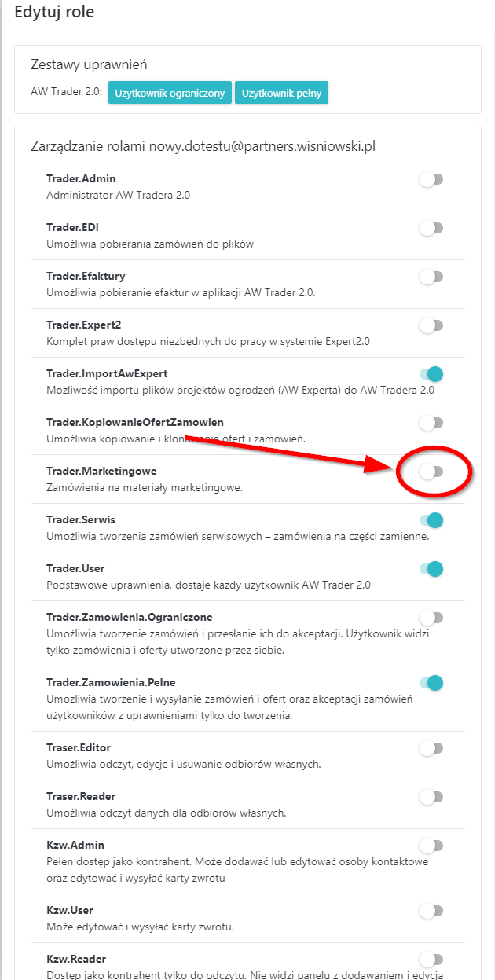The image size is (495, 980).
Task: Apply the Użytkownik ograniczony permission set
Action: (x=170, y=92)
